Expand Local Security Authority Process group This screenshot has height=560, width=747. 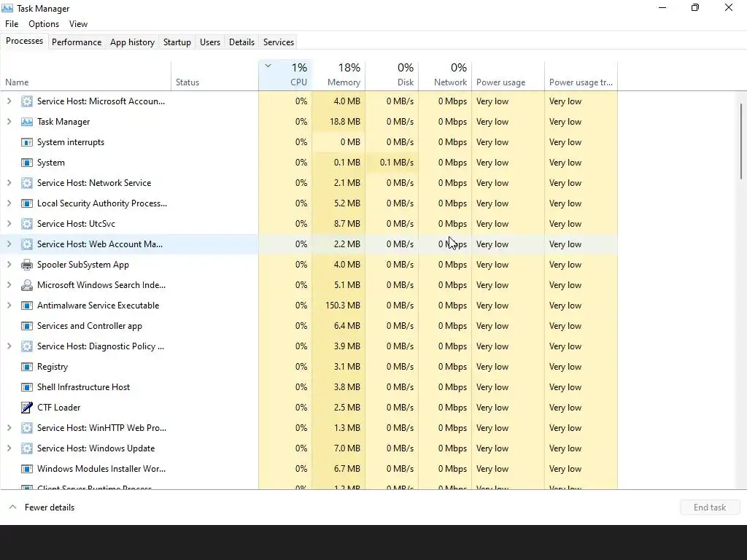point(9,203)
